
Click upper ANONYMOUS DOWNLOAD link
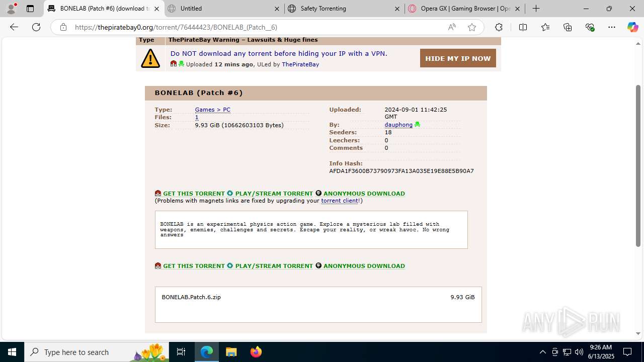pos(364,194)
